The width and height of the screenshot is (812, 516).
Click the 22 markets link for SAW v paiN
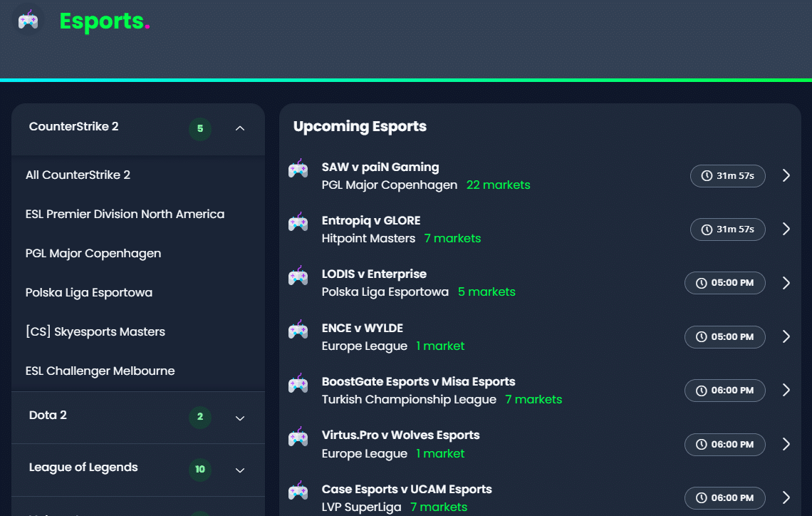coord(498,185)
